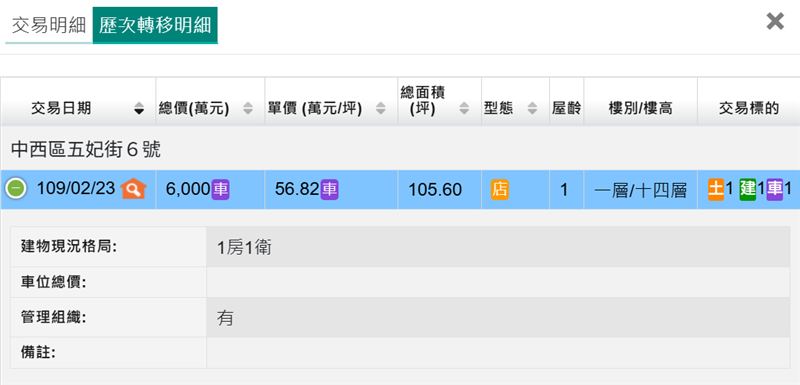Switch to the 交易明細 tab
The image size is (800, 385).
point(49,25)
